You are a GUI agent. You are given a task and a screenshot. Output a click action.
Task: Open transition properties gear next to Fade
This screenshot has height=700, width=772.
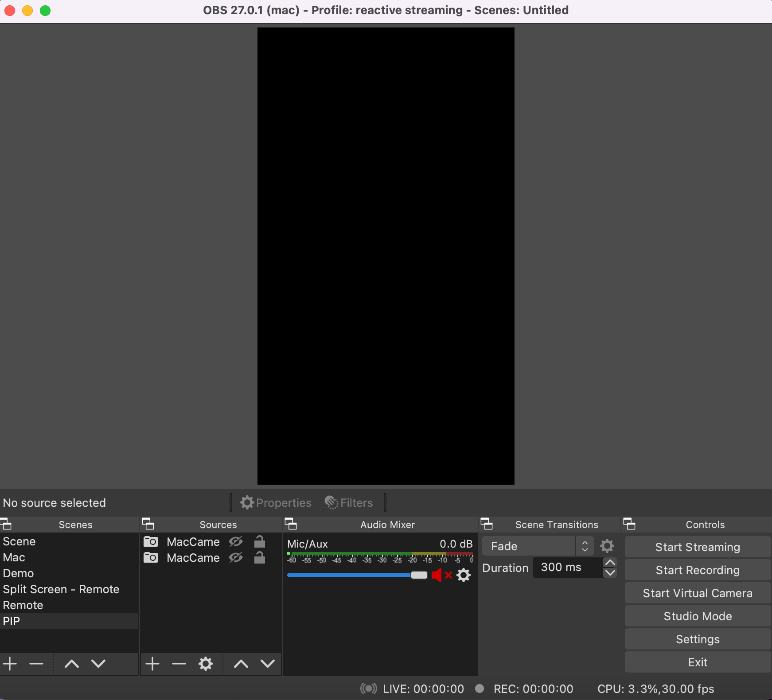tap(607, 546)
